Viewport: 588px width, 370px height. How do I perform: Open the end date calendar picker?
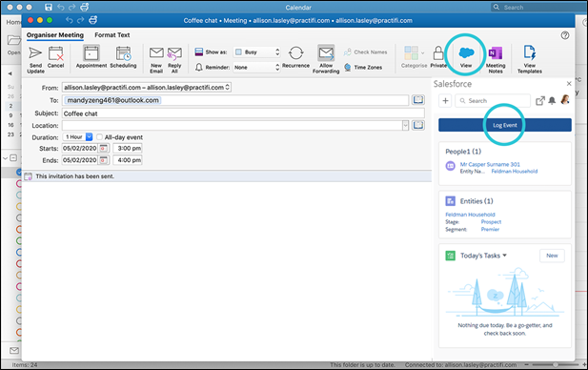tap(104, 160)
